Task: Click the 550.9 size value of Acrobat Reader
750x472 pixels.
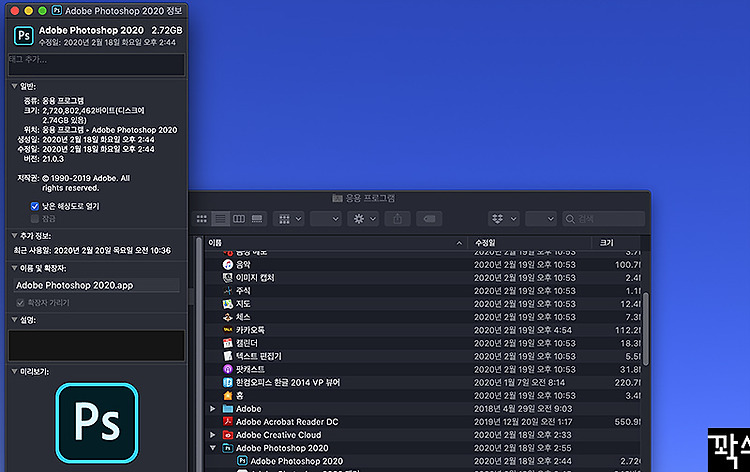Action: click(628, 422)
